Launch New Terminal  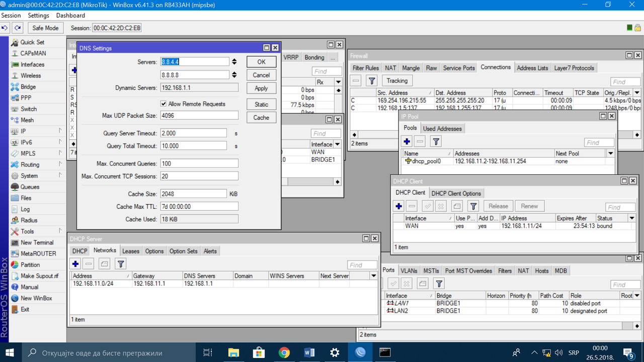click(x=37, y=242)
